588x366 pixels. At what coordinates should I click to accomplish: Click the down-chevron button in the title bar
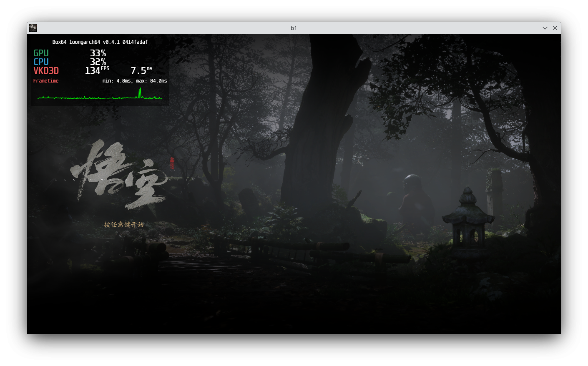point(545,28)
